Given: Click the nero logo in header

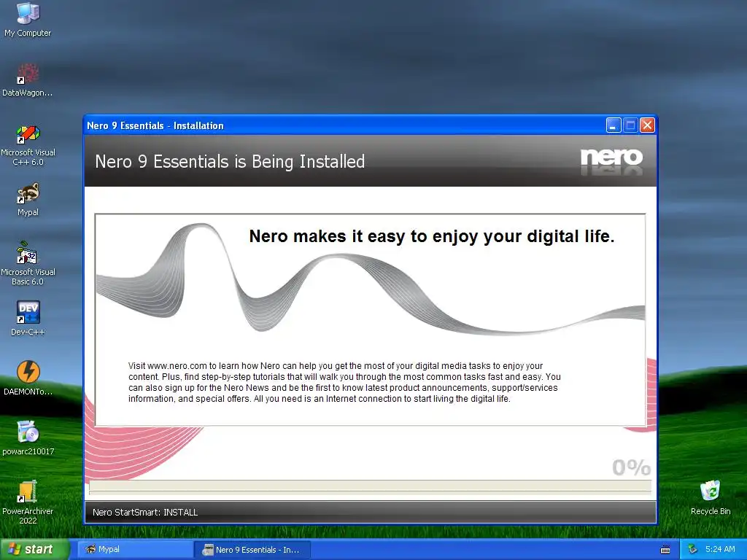Looking at the screenshot, I should [611, 160].
